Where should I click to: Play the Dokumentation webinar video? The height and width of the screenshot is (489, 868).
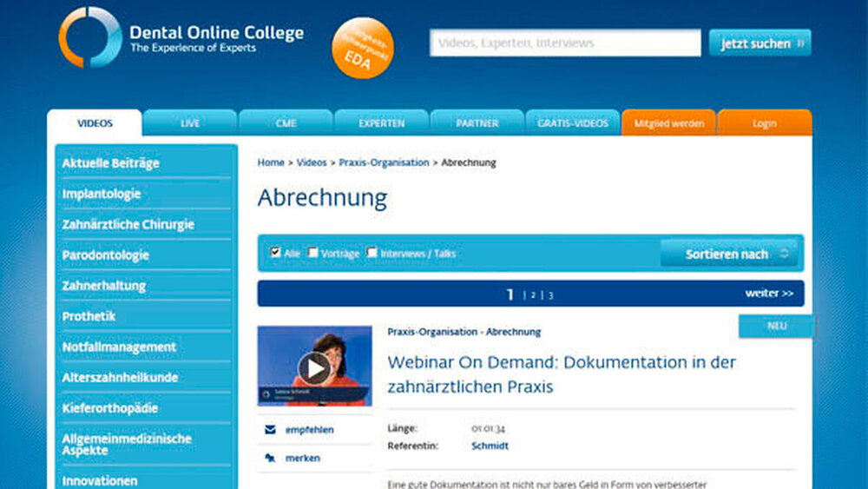pos(314,368)
